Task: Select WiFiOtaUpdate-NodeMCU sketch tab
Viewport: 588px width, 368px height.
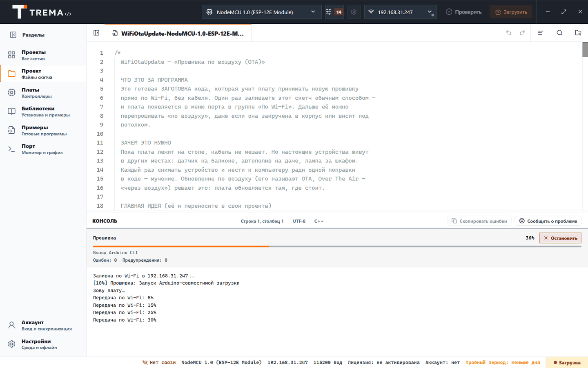Action: point(178,34)
